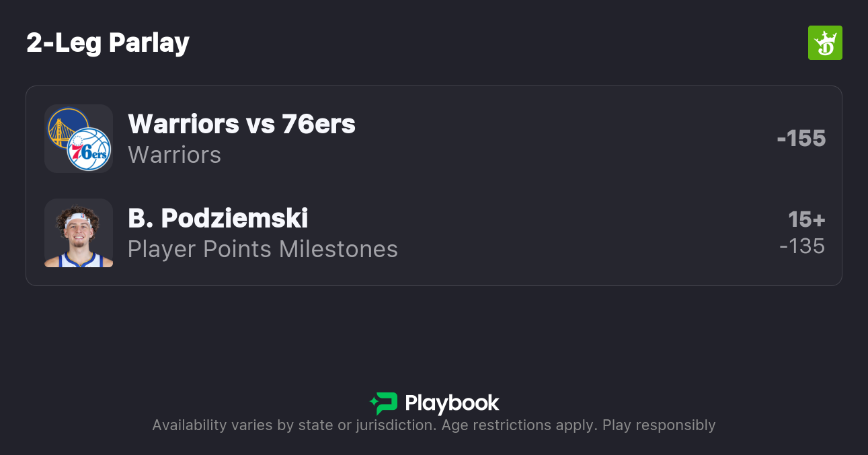Select the 2-Leg Parlay heading

[x=108, y=42]
